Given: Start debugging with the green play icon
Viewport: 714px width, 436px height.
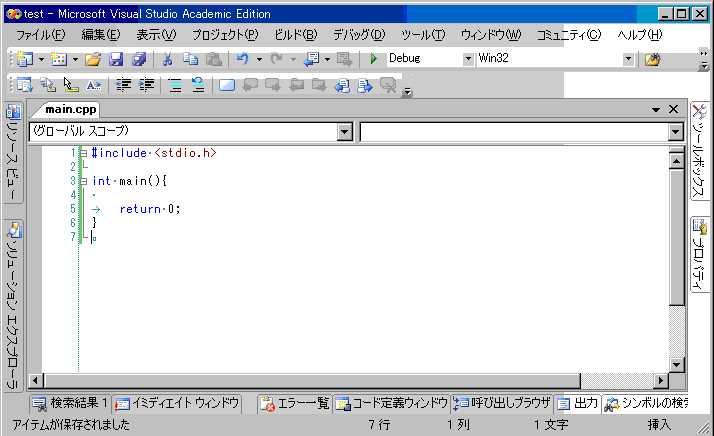Looking at the screenshot, I should point(373,59).
